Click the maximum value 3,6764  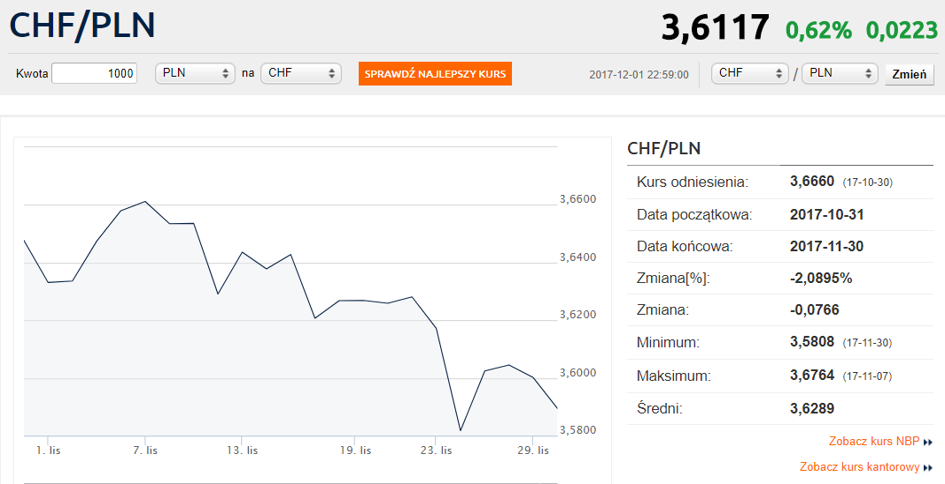tap(812, 376)
